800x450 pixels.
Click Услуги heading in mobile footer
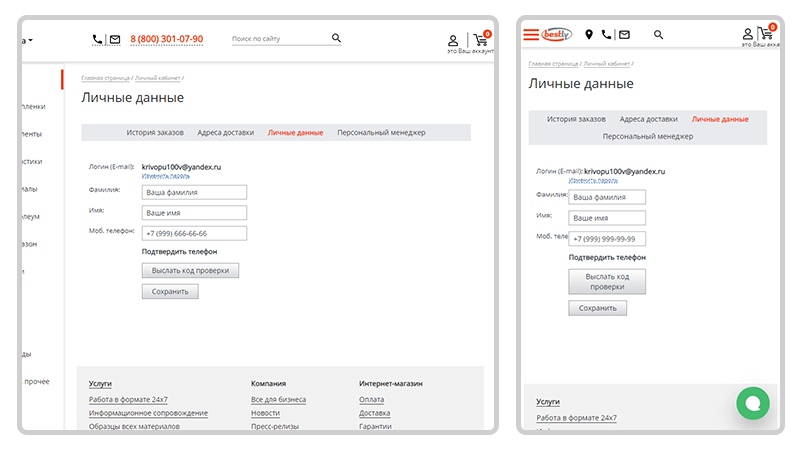tap(548, 402)
